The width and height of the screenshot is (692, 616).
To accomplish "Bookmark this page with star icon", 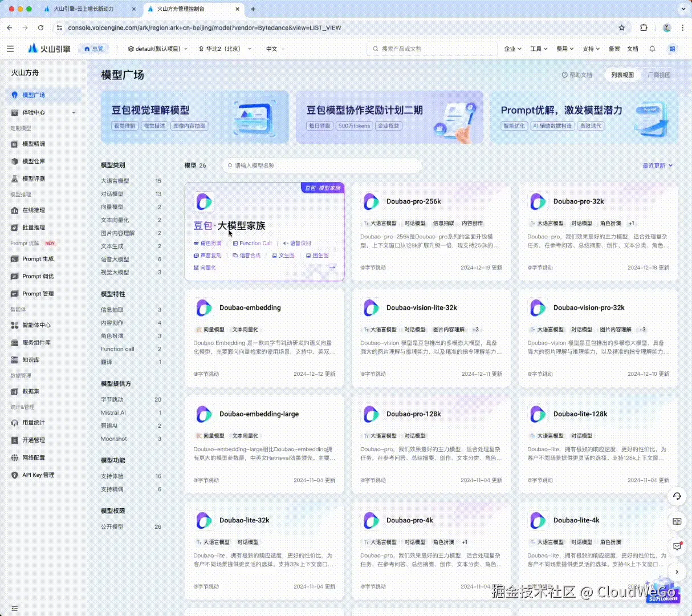I will pyautogui.click(x=622, y=27).
